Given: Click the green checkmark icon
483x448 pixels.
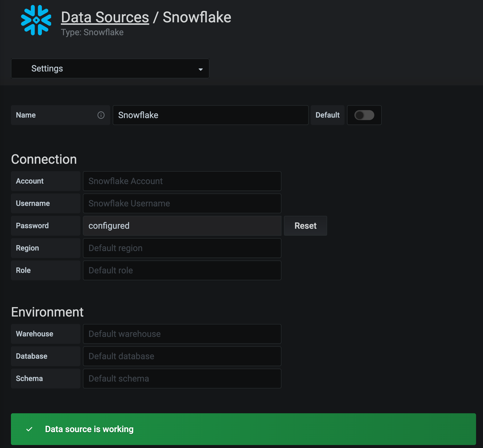Looking at the screenshot, I should [29, 429].
